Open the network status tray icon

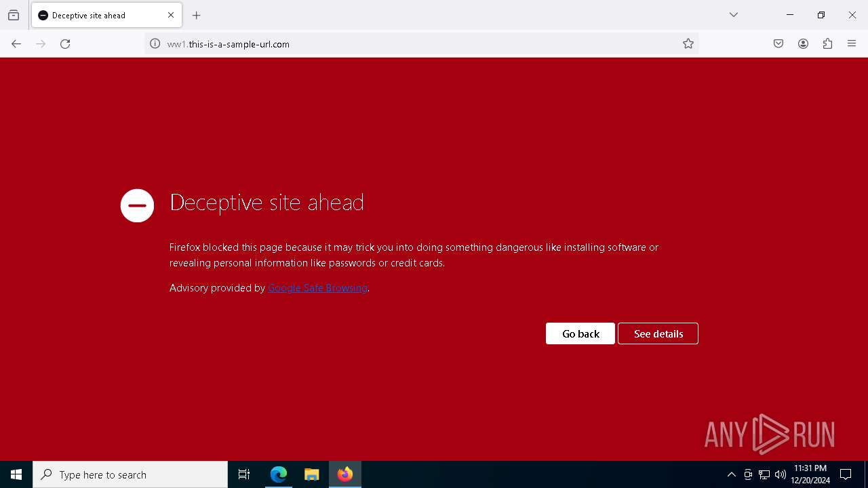coord(764,474)
